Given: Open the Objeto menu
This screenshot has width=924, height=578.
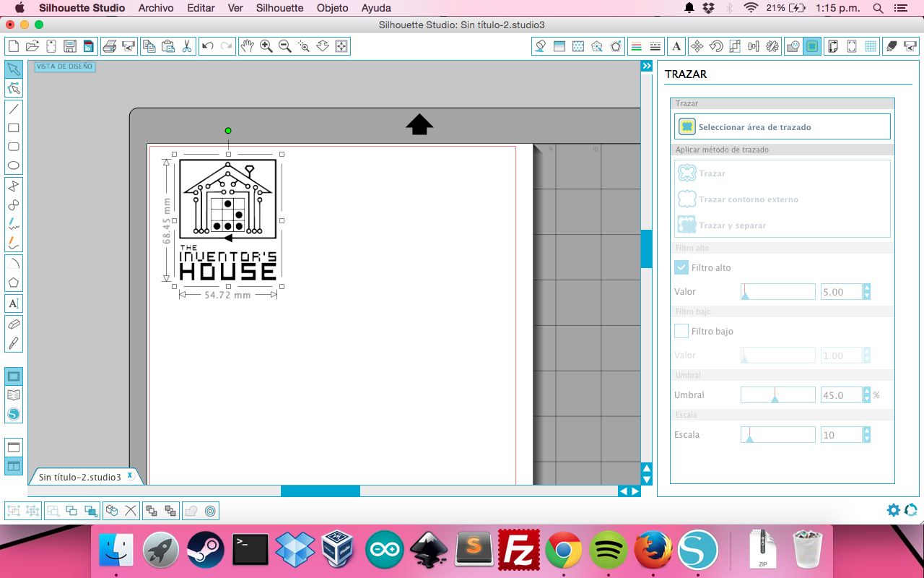Looking at the screenshot, I should pos(333,8).
